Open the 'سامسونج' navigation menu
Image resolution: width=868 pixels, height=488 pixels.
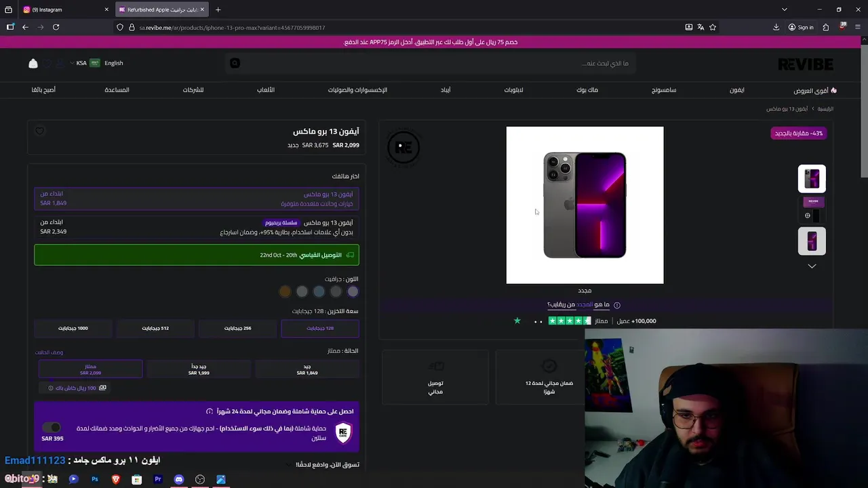[x=664, y=90]
